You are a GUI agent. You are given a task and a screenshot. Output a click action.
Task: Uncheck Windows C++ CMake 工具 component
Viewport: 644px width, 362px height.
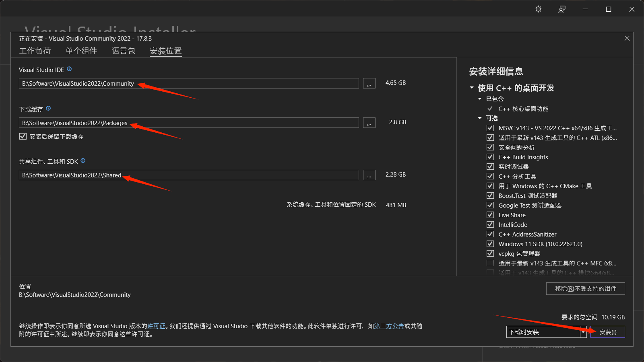click(x=490, y=186)
